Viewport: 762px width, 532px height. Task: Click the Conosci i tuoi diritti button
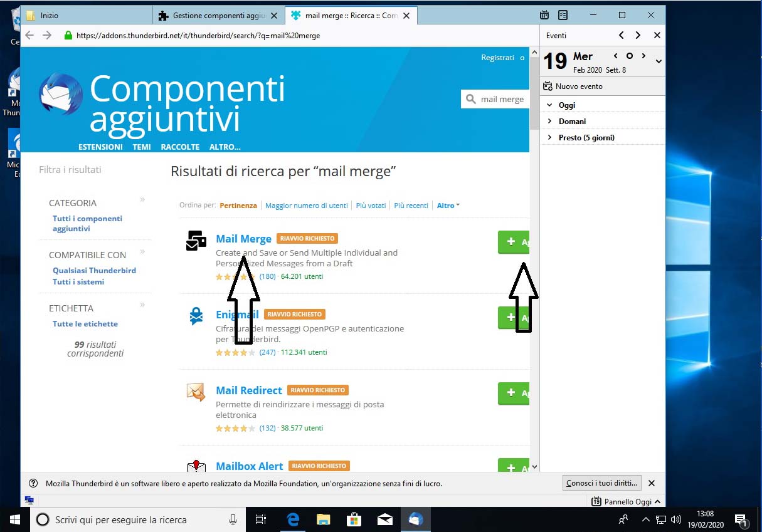point(602,483)
